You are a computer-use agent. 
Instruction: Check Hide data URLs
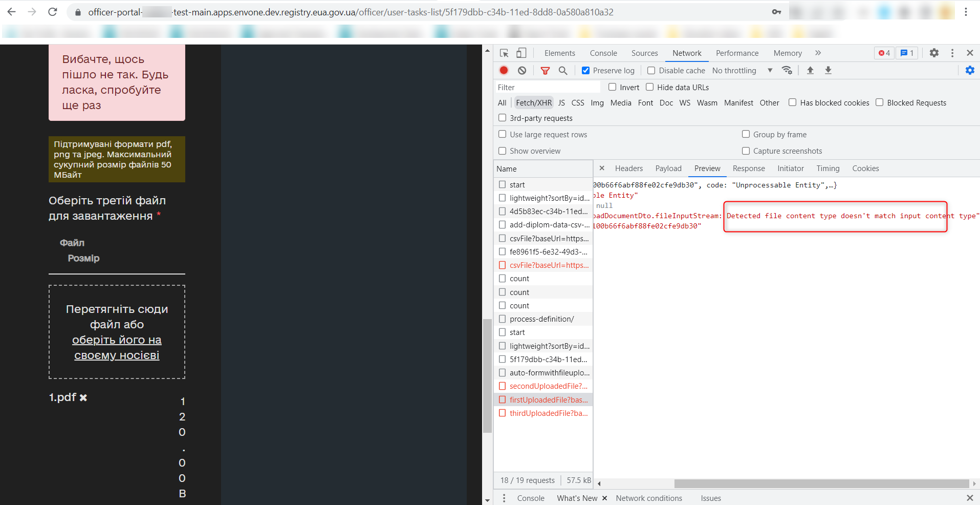pyautogui.click(x=649, y=87)
